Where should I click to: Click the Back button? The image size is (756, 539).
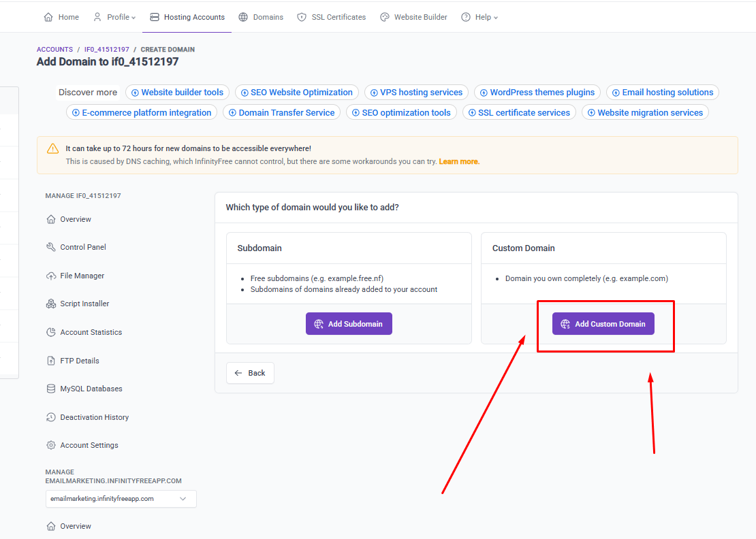point(250,373)
